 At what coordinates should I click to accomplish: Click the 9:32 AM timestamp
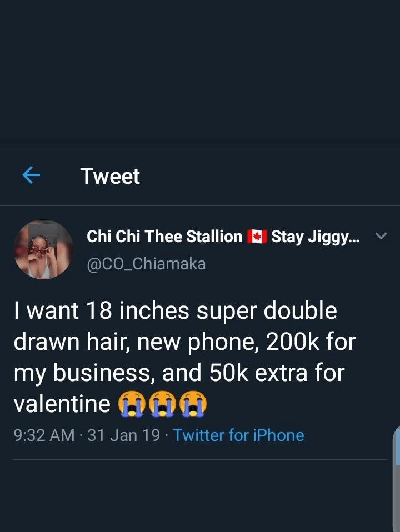[x=44, y=435]
